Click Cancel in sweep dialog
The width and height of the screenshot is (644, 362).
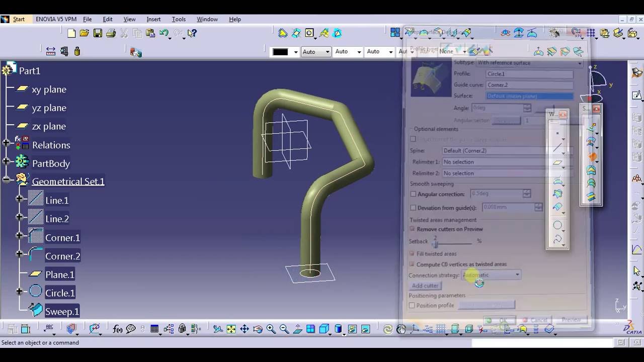pyautogui.click(x=535, y=320)
